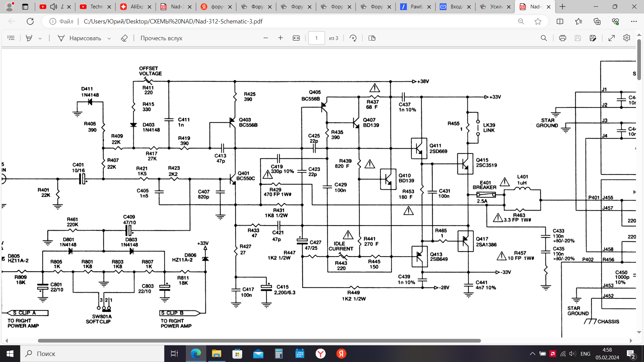
Task: Rotate the PDF page
Action: pyautogui.click(x=353, y=38)
